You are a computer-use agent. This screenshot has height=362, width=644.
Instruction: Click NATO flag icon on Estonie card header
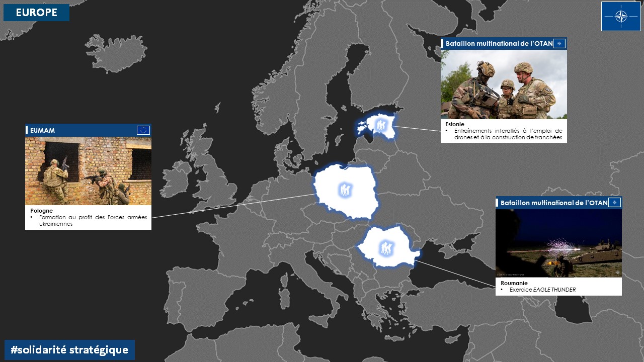(x=558, y=44)
